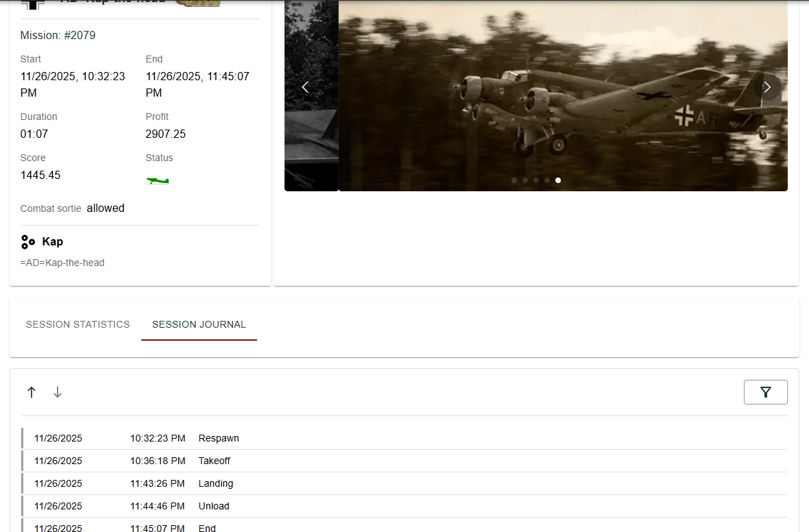The width and height of the screenshot is (809, 532).
Task: Select the second carousel dot
Action: [524, 180]
